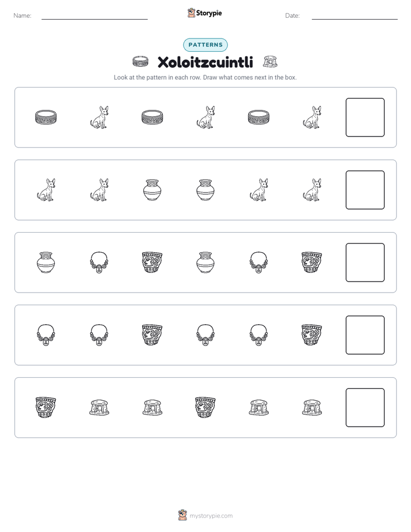Click the answer box in row four

tap(365, 335)
